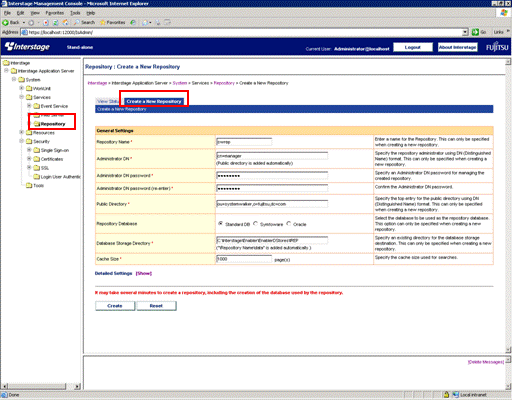Expand the Event Service tree node
The image size is (512, 400).
29,106
